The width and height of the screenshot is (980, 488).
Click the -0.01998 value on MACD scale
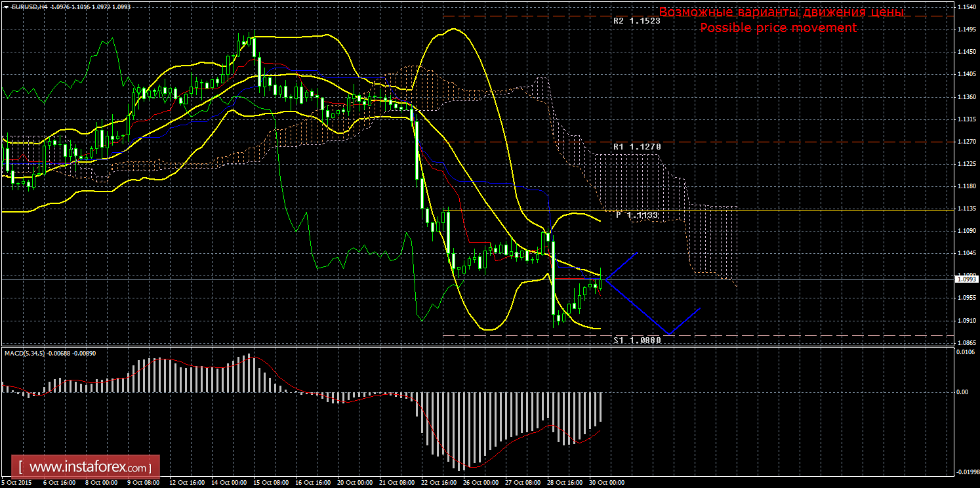pos(965,472)
